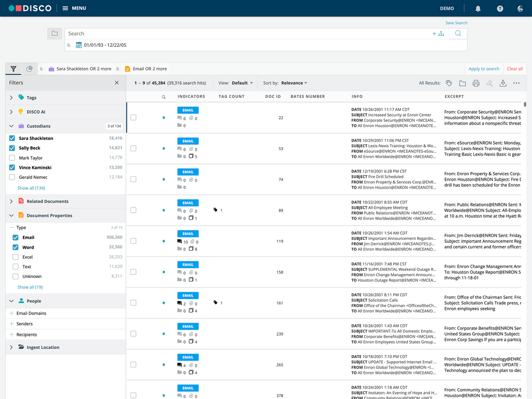This screenshot has width=532, height=399.
Task: Click the Save Search link
Action: point(456,23)
